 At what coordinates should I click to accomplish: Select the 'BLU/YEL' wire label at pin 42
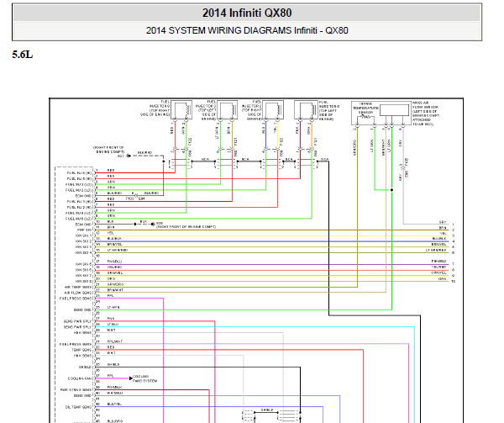point(114,404)
